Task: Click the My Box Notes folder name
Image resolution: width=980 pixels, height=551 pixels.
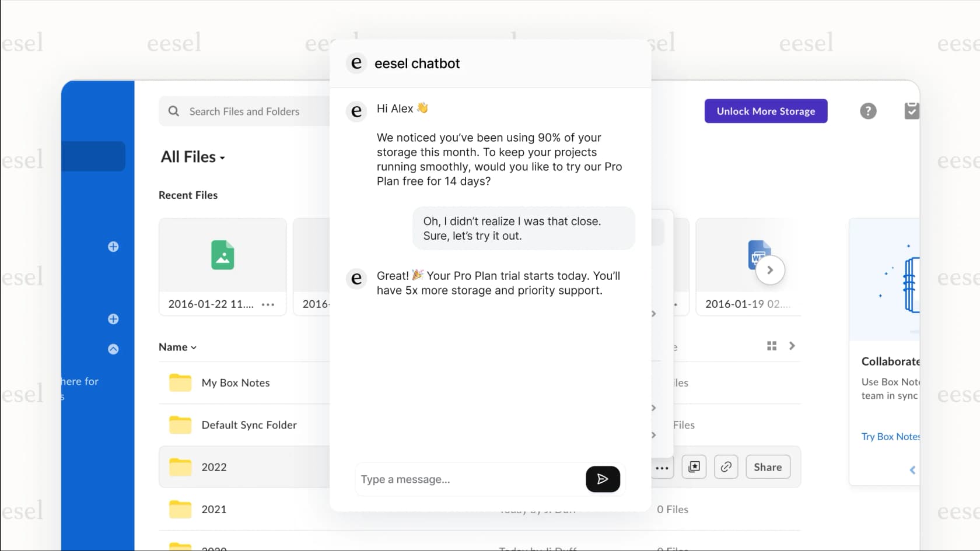Action: pyautogui.click(x=236, y=382)
